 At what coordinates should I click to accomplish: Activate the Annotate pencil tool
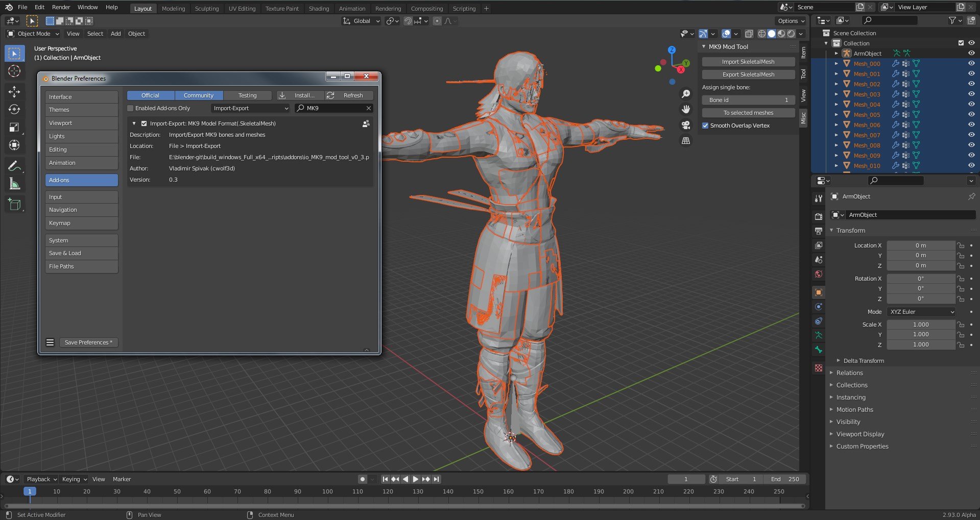tap(14, 166)
